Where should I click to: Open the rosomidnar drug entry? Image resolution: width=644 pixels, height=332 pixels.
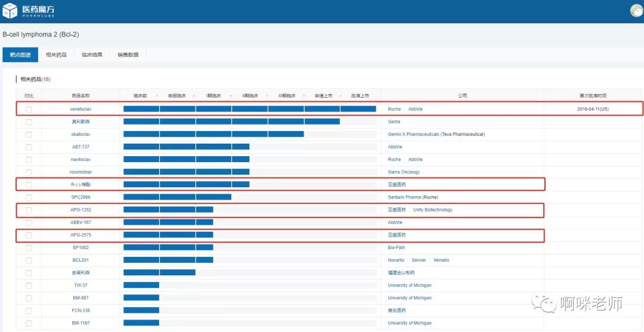[x=80, y=172]
